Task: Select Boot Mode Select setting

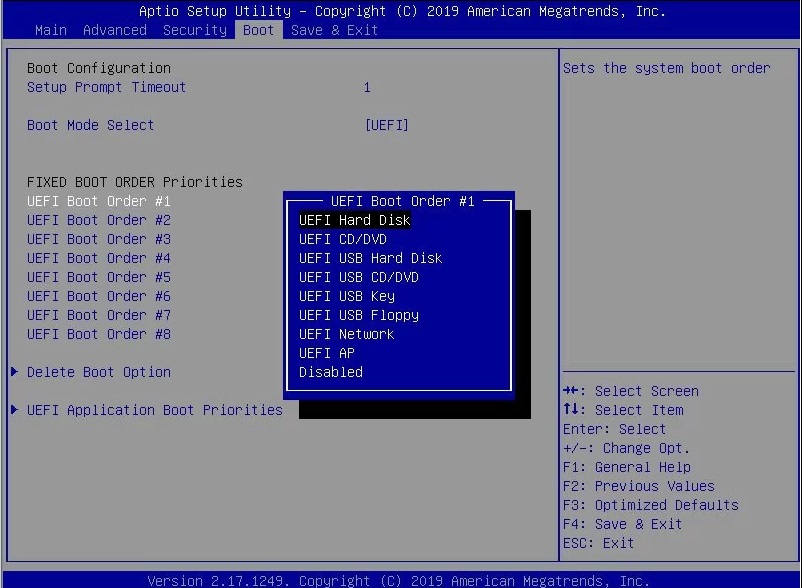Action: click(x=90, y=125)
